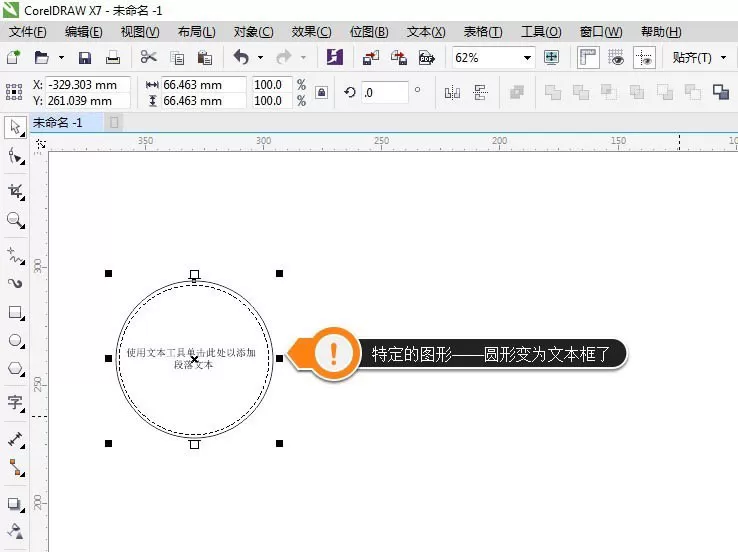Image resolution: width=738 pixels, height=552 pixels.
Task: Mirror the object vertically
Action: [x=480, y=92]
